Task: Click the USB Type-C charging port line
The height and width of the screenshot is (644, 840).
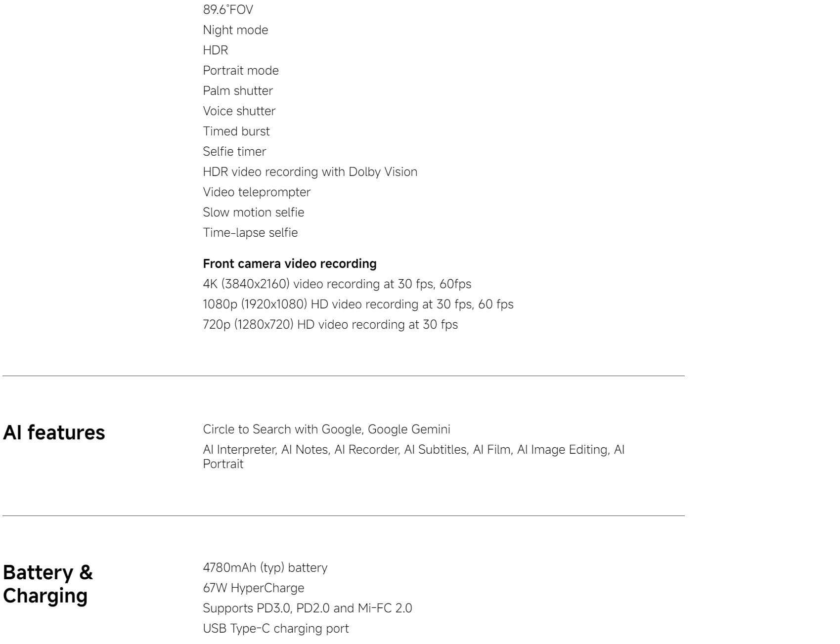Action: point(276,629)
